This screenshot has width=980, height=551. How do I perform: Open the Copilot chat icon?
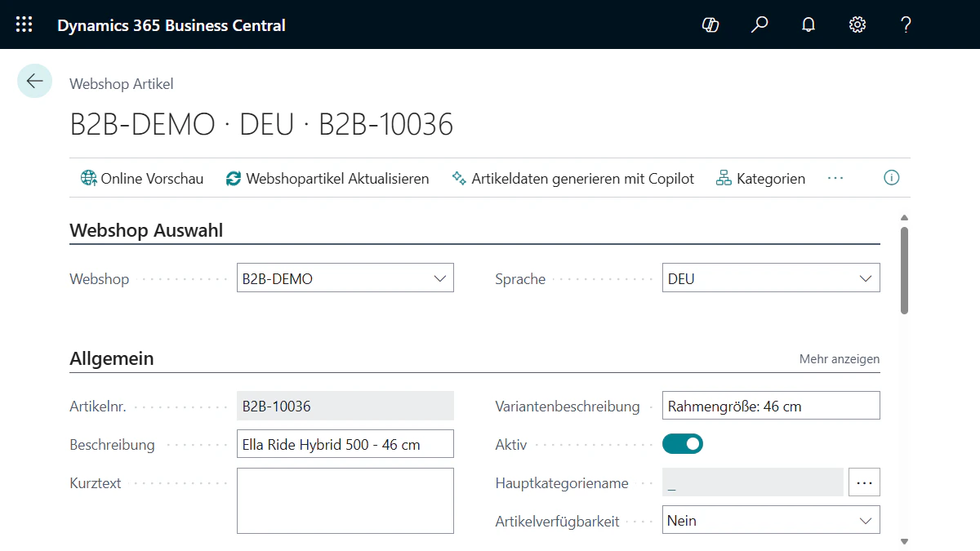pos(710,24)
